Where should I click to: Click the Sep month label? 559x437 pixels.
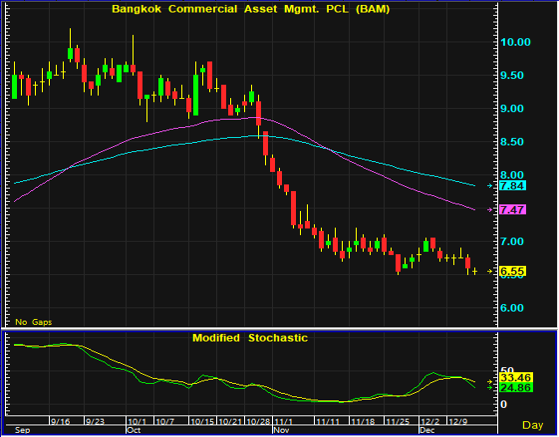[x=22, y=430]
